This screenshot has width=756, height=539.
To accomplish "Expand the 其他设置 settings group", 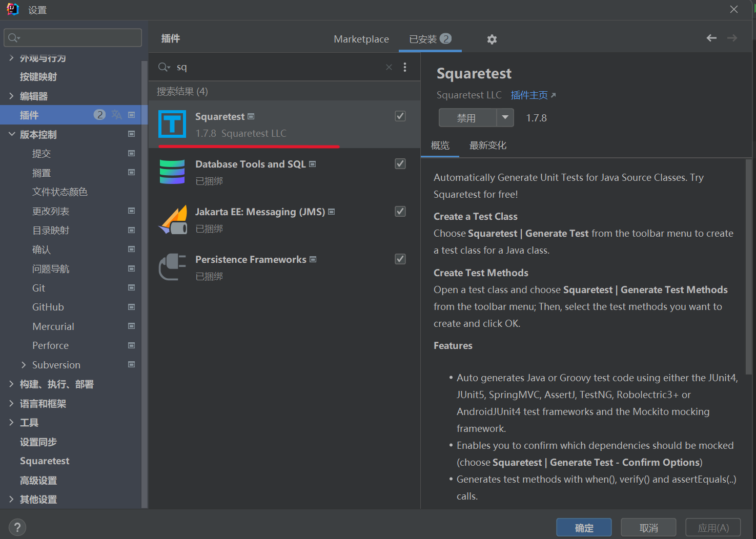I will [11, 499].
